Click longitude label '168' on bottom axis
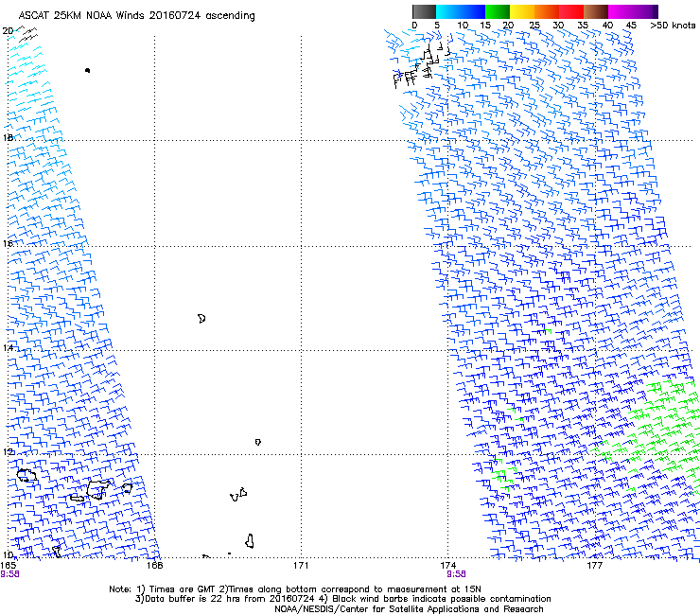This screenshot has width=700, height=615. point(154,566)
